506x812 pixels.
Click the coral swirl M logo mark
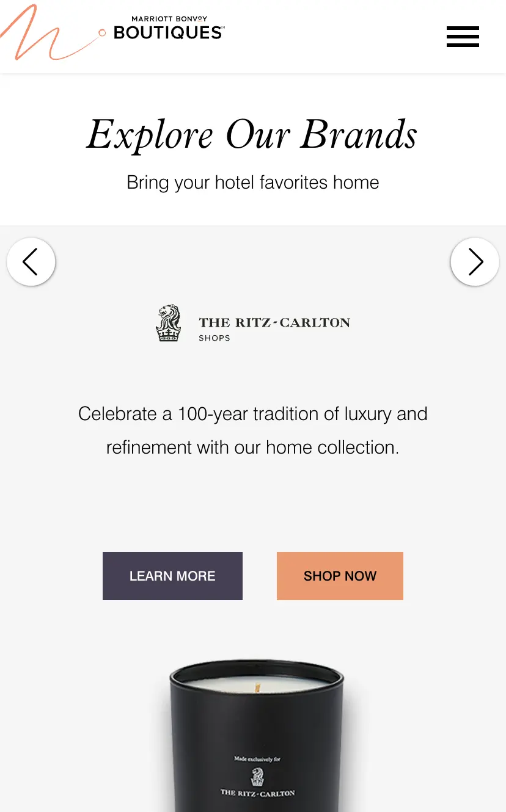pyautogui.click(x=35, y=34)
